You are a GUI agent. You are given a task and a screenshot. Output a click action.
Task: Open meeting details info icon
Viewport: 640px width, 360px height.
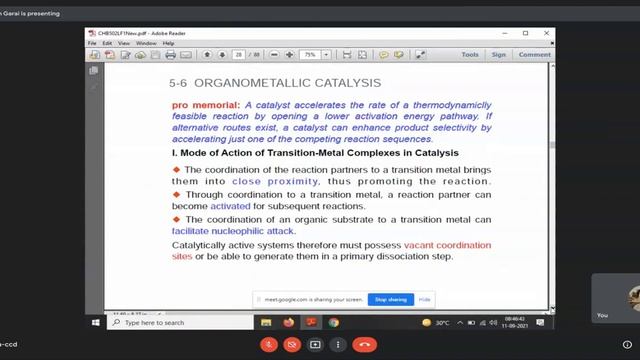click(x=627, y=345)
